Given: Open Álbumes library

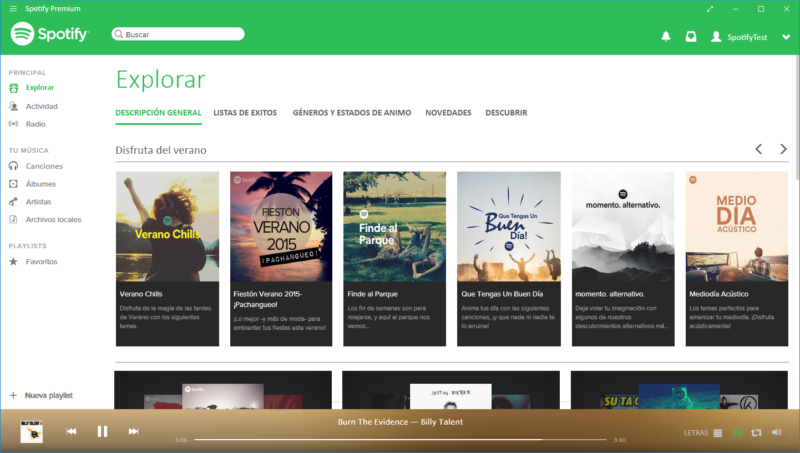Looking at the screenshot, I should (41, 184).
